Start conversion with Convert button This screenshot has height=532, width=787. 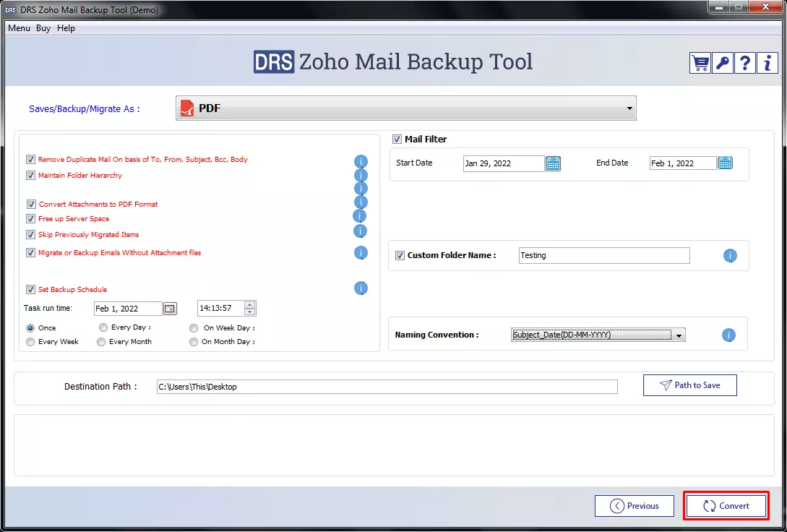(726, 506)
